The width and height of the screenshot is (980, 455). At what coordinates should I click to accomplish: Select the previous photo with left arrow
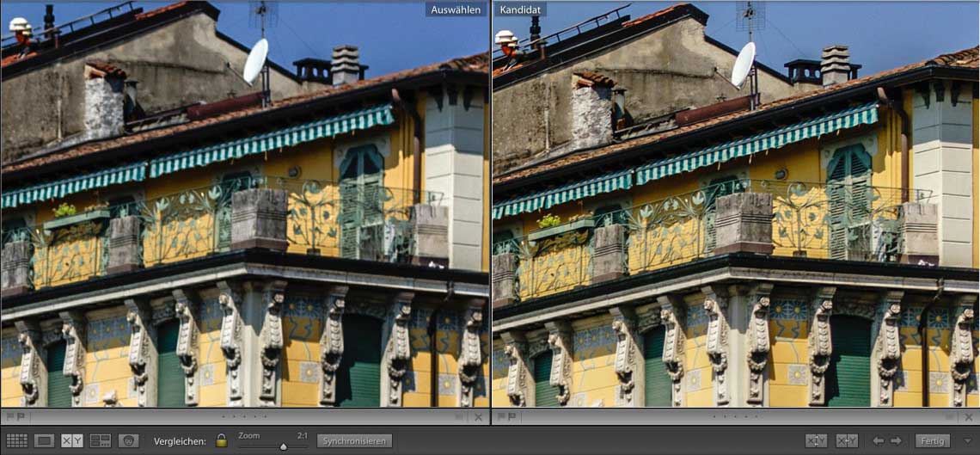pyautogui.click(x=878, y=440)
